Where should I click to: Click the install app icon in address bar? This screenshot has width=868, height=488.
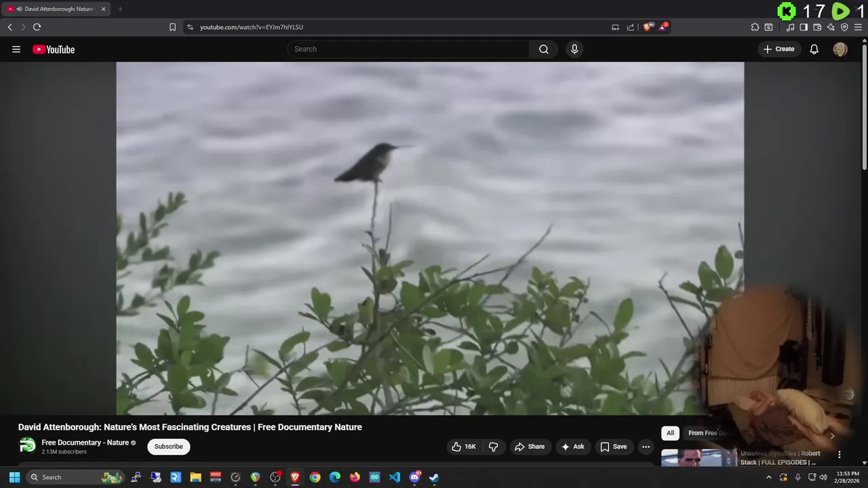(x=615, y=27)
